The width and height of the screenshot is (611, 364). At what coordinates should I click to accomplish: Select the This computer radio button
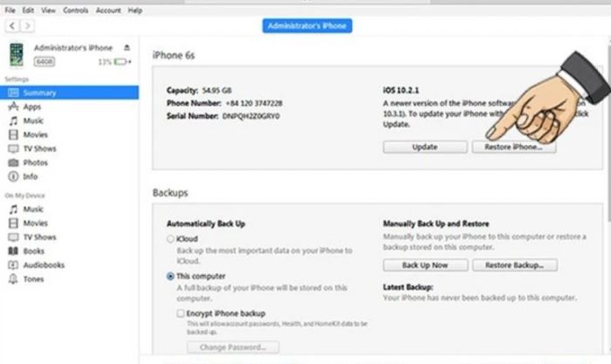[x=170, y=277]
